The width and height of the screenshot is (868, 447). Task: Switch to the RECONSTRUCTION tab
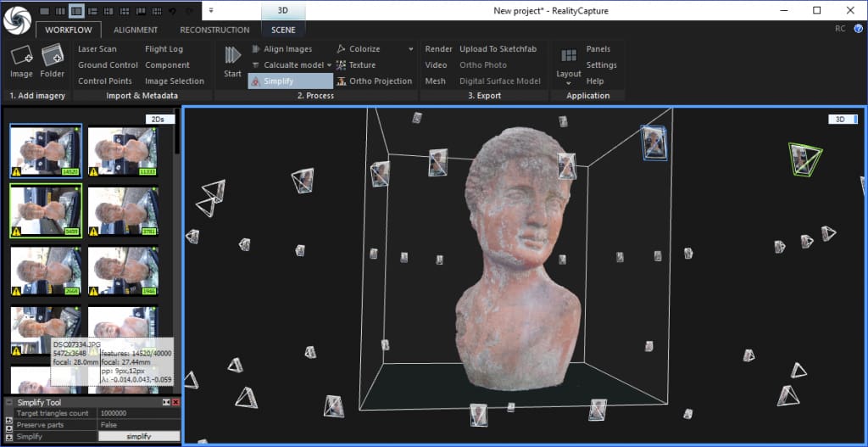click(x=214, y=30)
